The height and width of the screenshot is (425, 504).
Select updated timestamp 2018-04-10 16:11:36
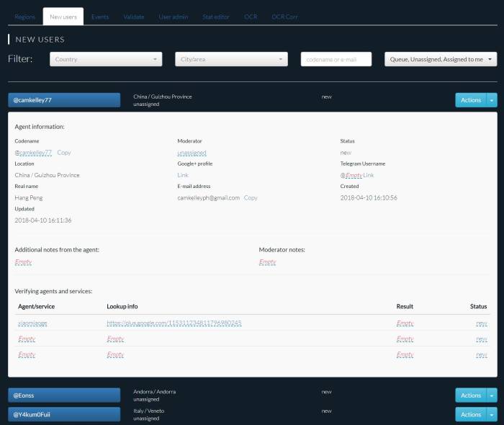[43, 220]
